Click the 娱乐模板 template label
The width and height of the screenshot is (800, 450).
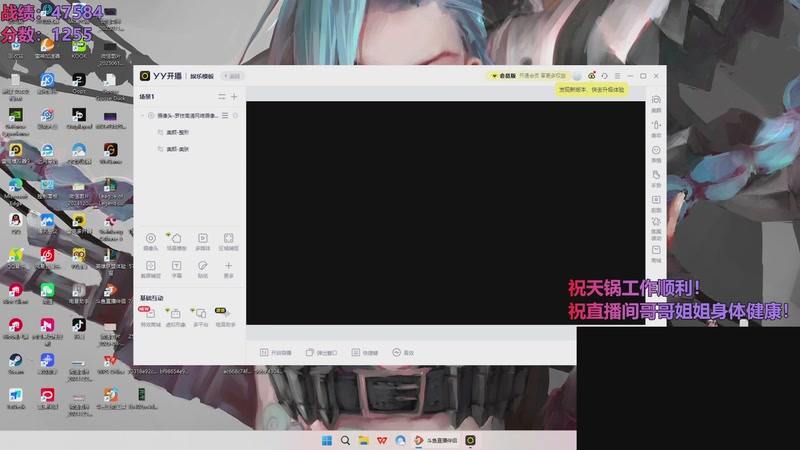point(202,76)
